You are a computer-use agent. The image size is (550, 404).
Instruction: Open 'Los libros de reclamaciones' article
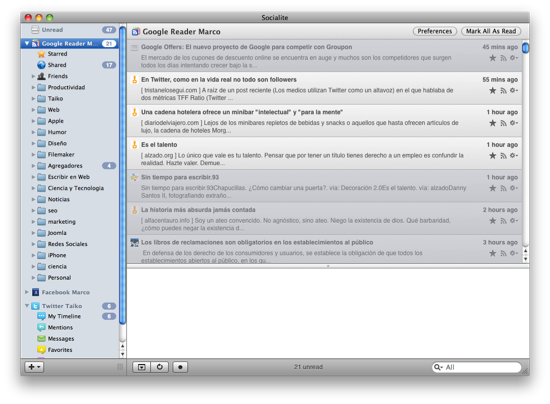coord(324,250)
